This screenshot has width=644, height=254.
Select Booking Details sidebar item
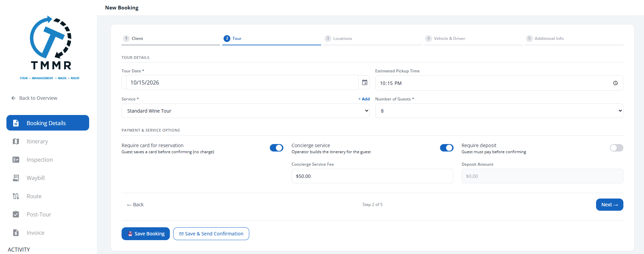coord(48,123)
